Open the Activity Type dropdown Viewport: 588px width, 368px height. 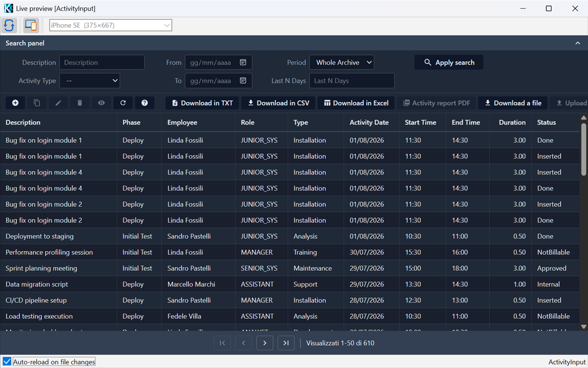click(x=89, y=80)
